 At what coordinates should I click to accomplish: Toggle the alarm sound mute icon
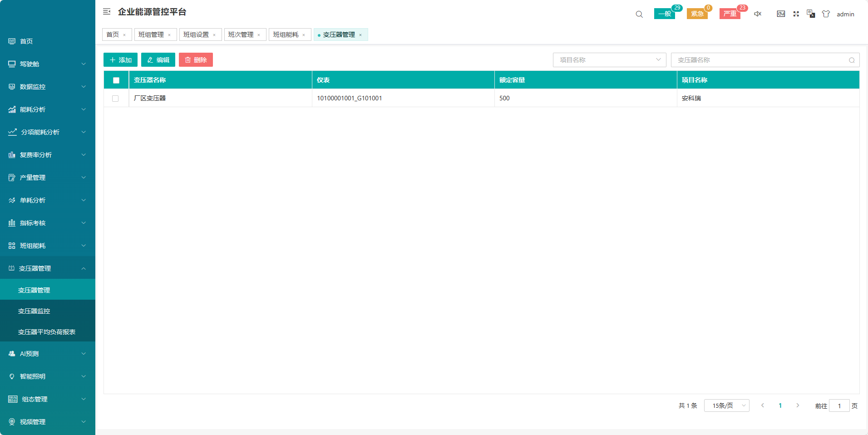(x=758, y=14)
